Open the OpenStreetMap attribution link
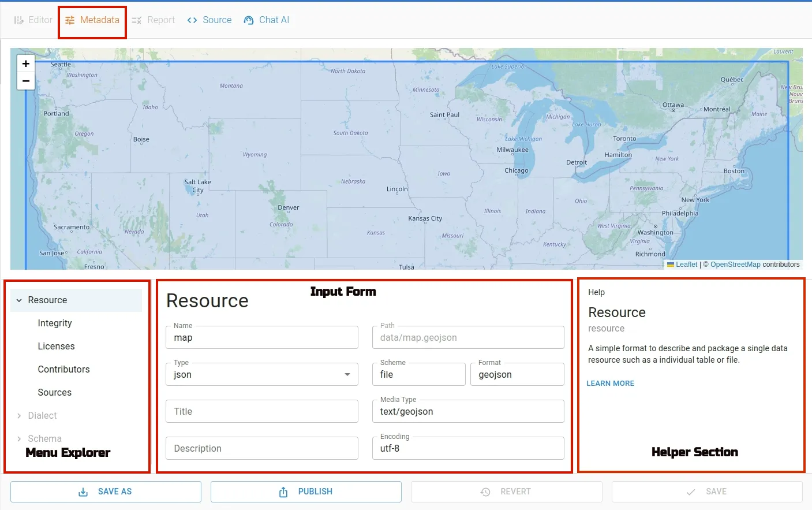This screenshot has width=812, height=510. (x=735, y=264)
